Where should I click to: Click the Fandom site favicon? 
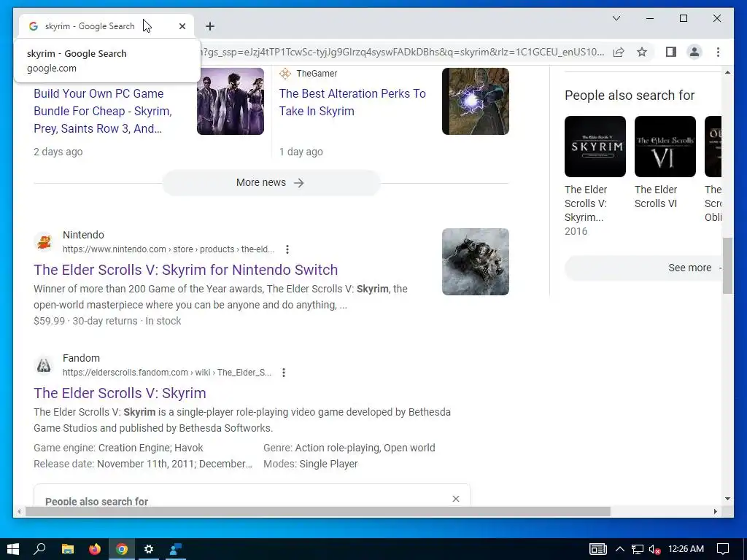(x=44, y=365)
